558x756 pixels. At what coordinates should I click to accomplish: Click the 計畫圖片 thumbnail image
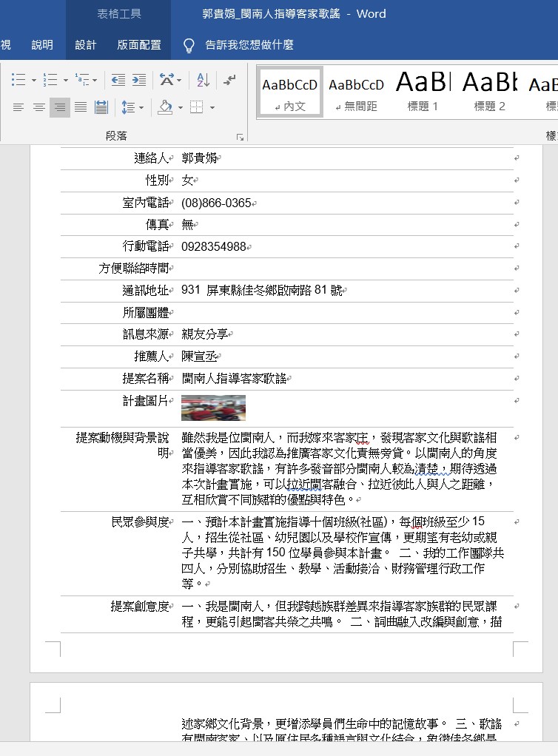(213, 408)
